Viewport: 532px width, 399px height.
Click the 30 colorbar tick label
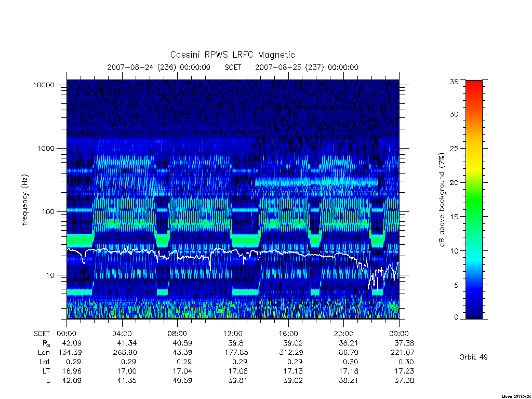pos(454,114)
